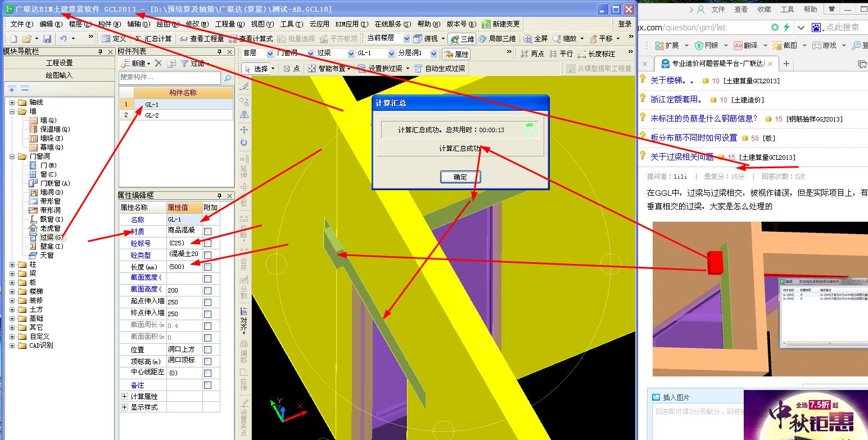Open 视图(V) menu
Screen dimensions: 868x440
[262, 24]
